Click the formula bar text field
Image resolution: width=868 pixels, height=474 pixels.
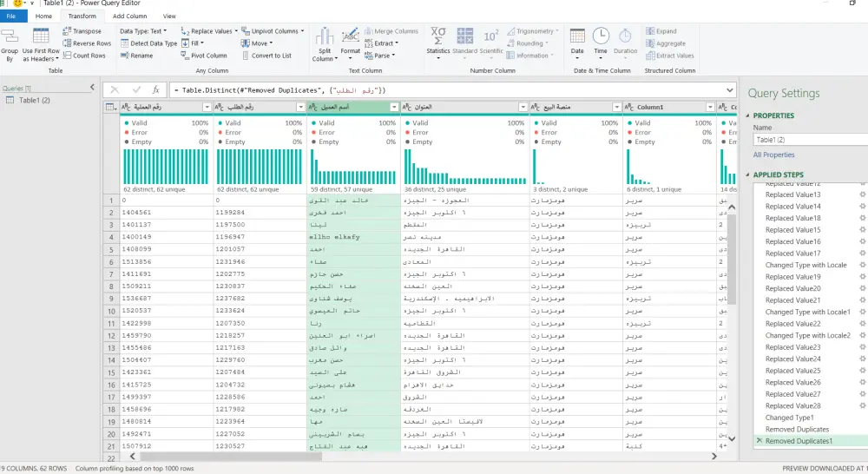click(x=445, y=89)
